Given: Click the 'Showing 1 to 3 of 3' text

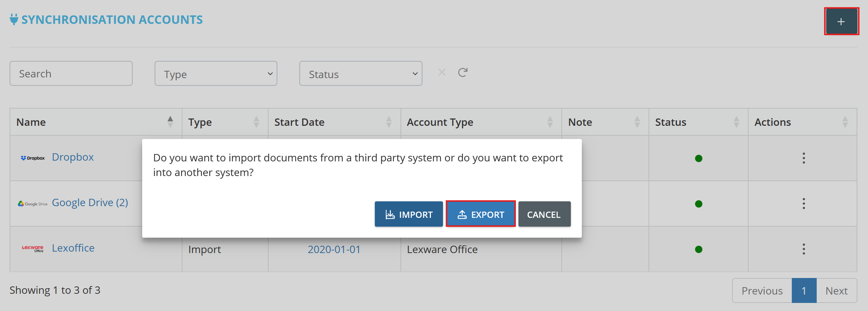Looking at the screenshot, I should 55,290.
